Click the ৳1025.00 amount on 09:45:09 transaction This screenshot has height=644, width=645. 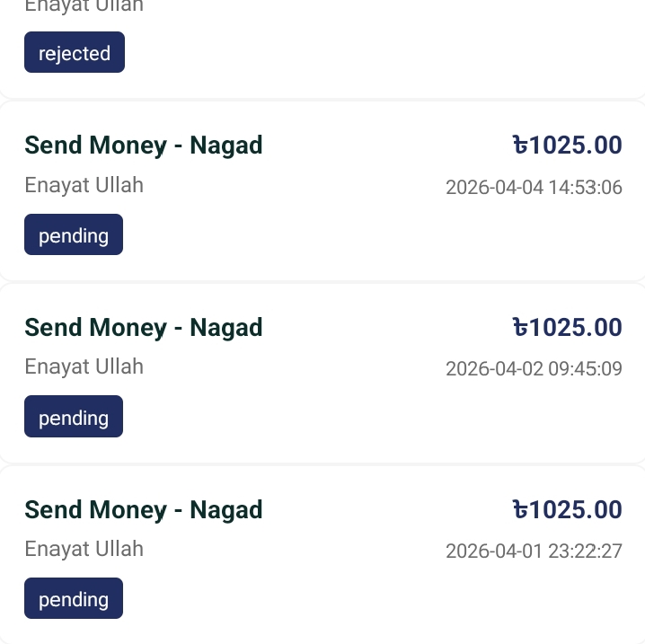567,327
